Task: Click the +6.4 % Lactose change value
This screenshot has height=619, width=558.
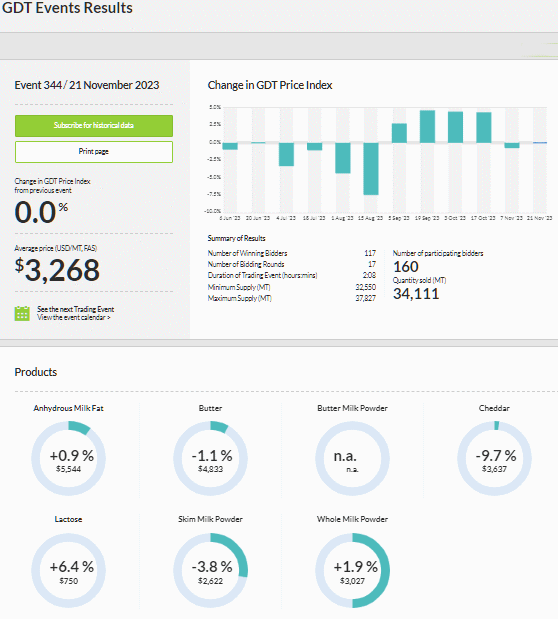Action: (71, 567)
